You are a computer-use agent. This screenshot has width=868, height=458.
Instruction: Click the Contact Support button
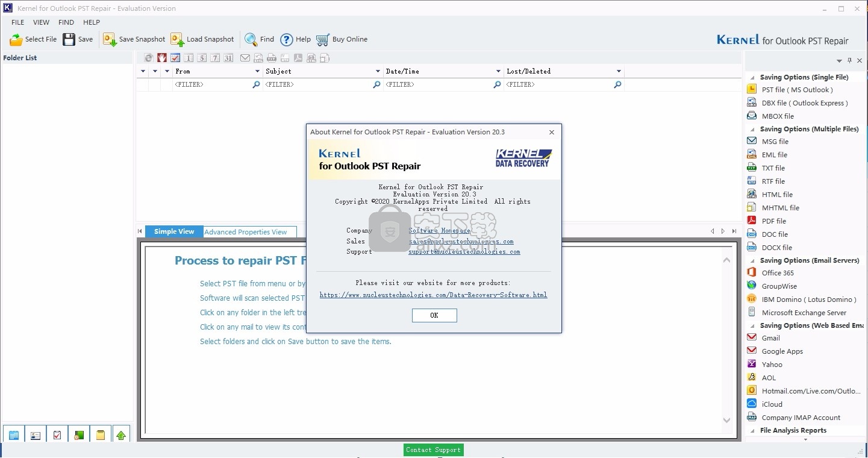pos(434,450)
